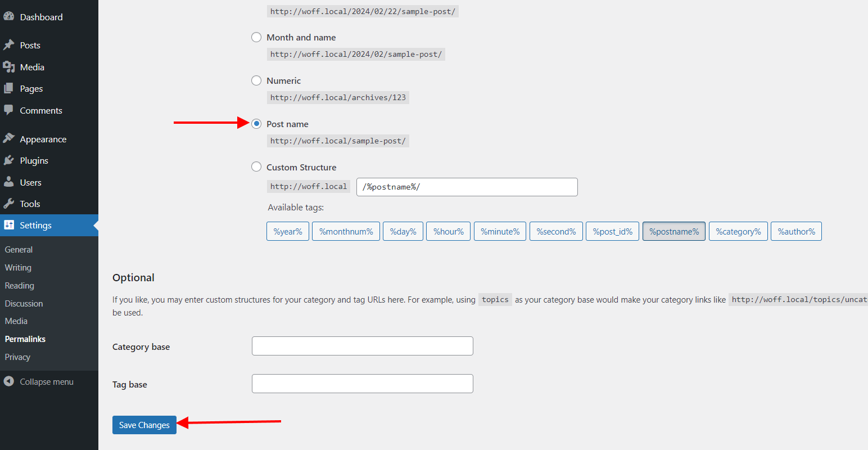Image resolution: width=868 pixels, height=450 pixels.
Task: Add the %author% tag to structure
Action: click(796, 231)
